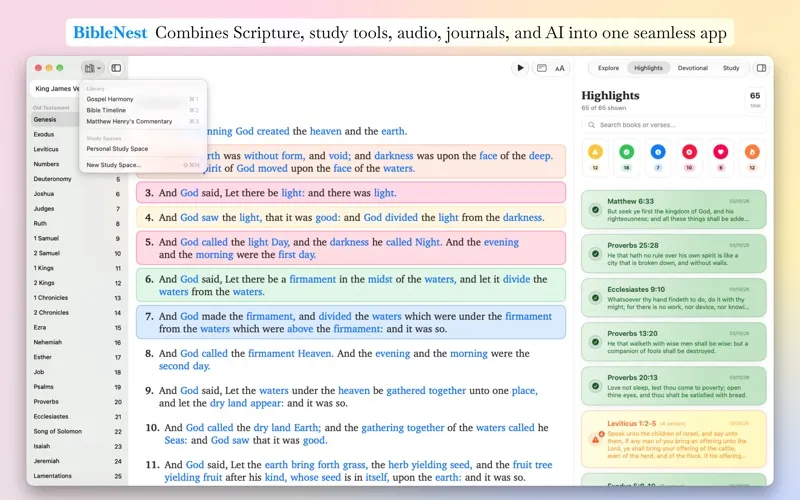Click "dry land appear:" link in verse 9
The width and height of the screenshot is (800, 500).
247,403
